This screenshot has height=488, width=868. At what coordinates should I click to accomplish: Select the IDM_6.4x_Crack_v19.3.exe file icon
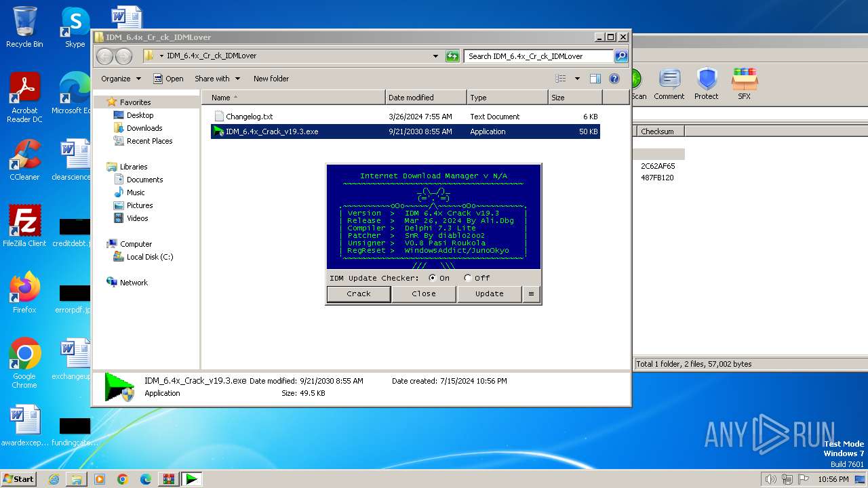click(x=218, y=131)
